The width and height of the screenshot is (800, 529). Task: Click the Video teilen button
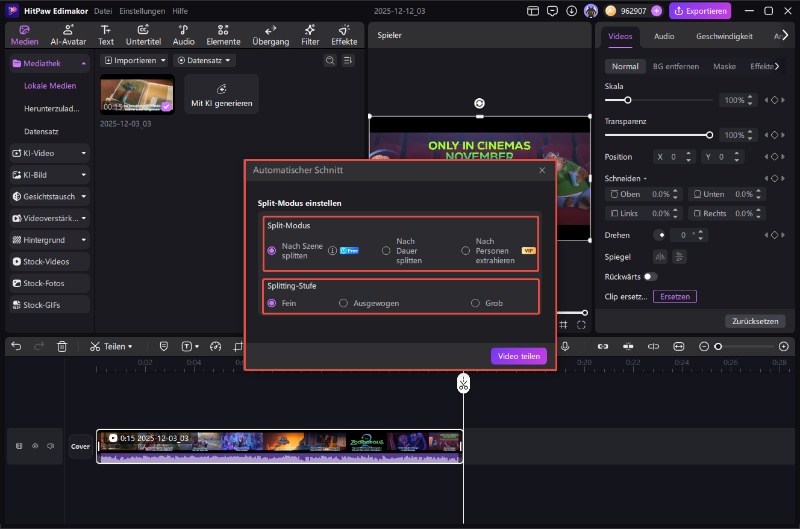click(518, 356)
